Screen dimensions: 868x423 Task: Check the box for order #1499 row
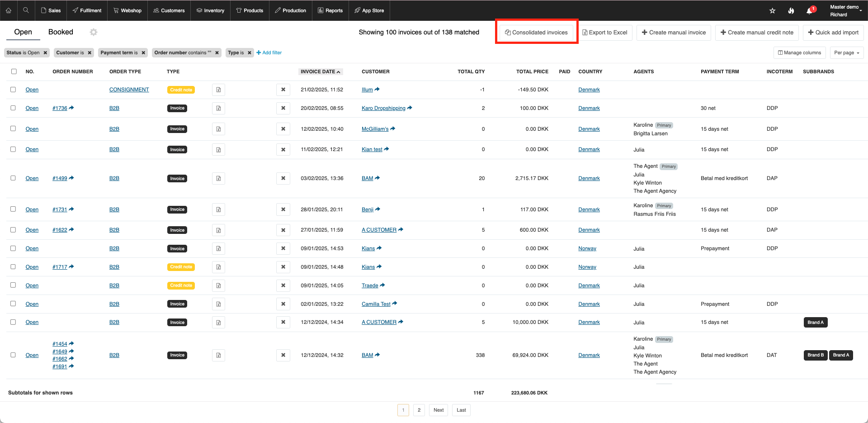click(x=13, y=178)
